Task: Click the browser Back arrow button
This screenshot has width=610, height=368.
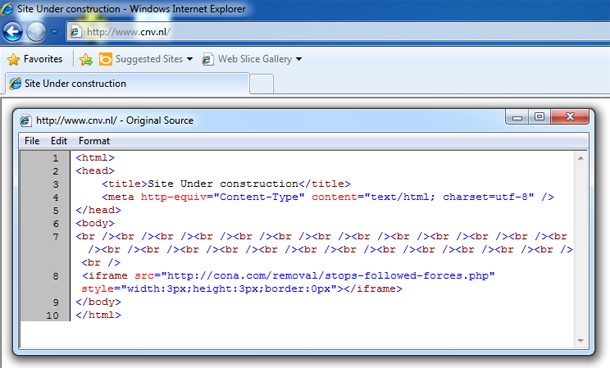Action: tap(12, 32)
